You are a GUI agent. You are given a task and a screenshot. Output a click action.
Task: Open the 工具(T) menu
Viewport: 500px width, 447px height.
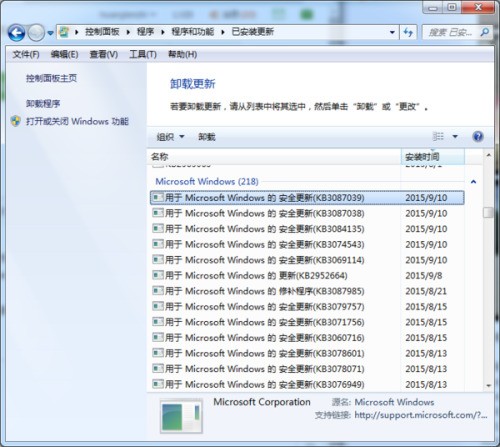[x=143, y=54]
